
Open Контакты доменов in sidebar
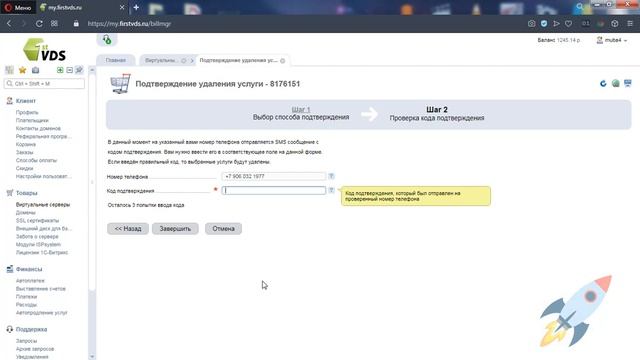(x=38, y=128)
